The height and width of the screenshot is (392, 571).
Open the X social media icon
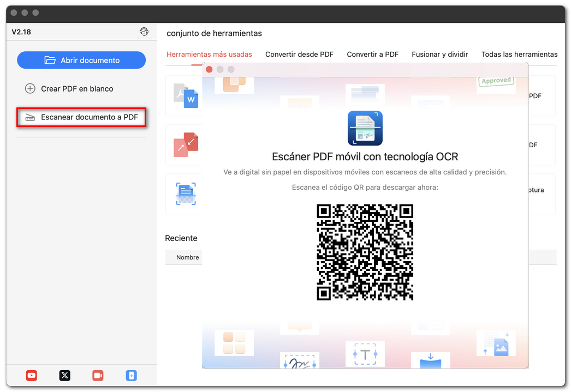(x=64, y=376)
